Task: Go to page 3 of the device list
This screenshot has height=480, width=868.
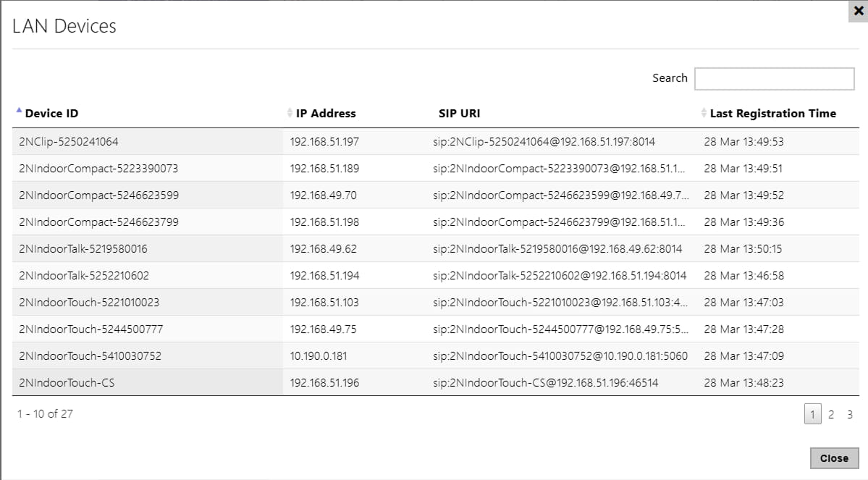Action: click(850, 414)
